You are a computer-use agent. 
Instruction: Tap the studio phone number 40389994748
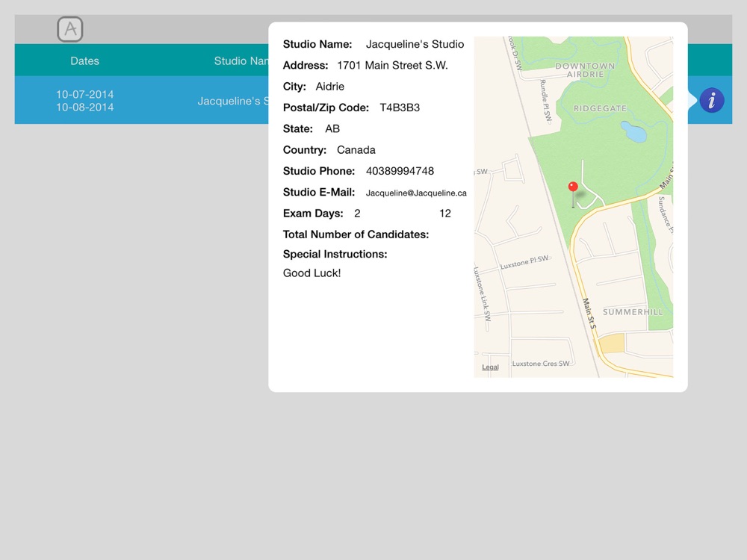click(400, 171)
